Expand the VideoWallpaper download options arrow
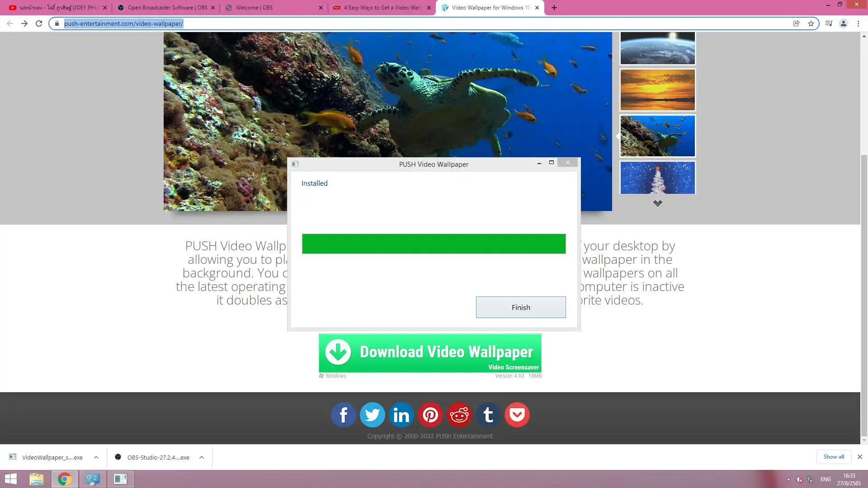Screen dimensions: 868x488 coord(96,457)
